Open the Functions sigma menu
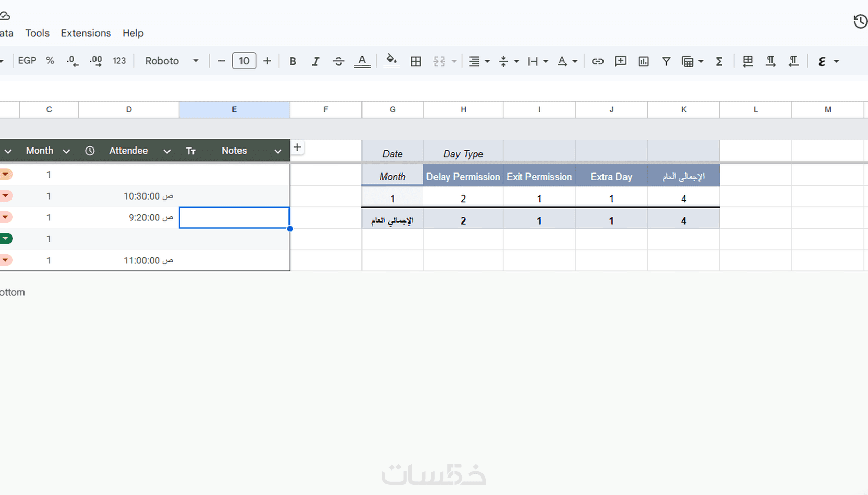Image resolution: width=868 pixels, height=495 pixels. (719, 61)
